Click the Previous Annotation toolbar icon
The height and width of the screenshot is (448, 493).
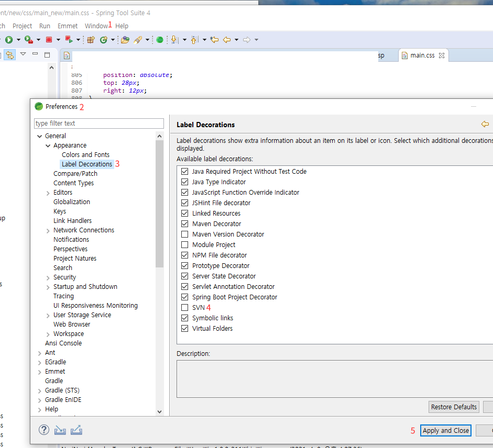pyautogui.click(x=194, y=40)
